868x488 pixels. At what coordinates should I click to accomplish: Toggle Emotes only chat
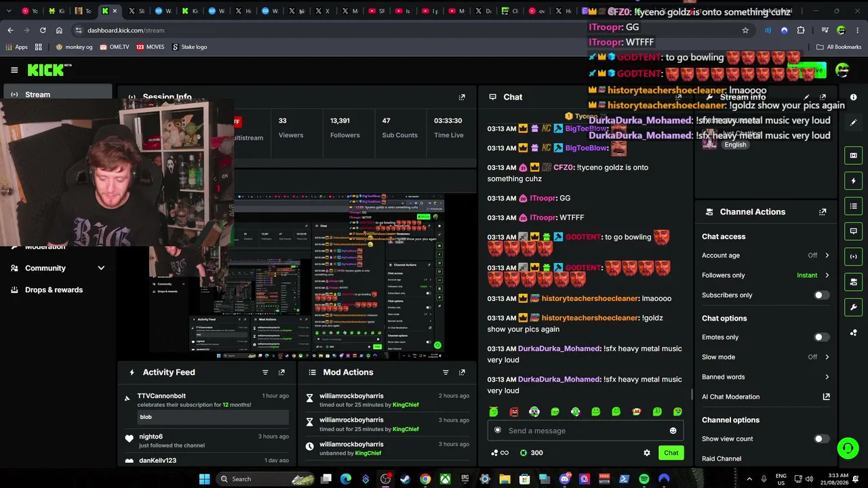821,338
